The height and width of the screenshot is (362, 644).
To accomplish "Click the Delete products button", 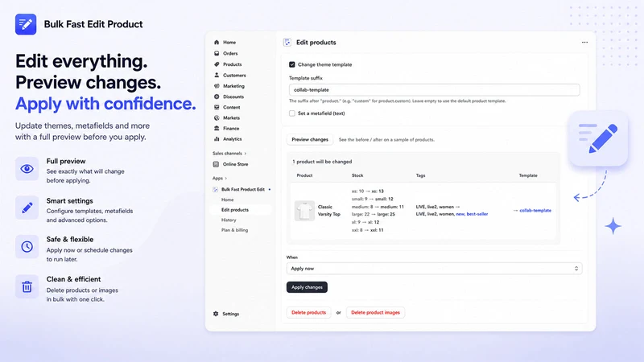I will tap(308, 313).
